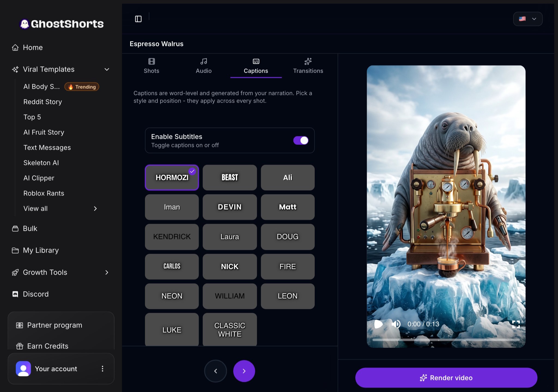Open the Discord icon
The image size is (558, 392).
(x=15, y=294)
